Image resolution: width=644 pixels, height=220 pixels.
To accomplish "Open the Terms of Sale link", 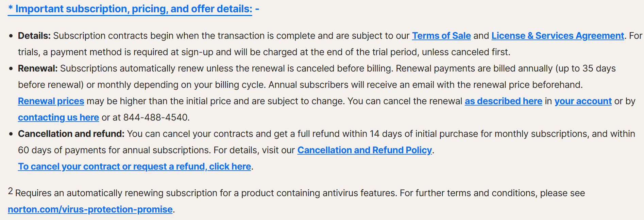I will 441,36.
